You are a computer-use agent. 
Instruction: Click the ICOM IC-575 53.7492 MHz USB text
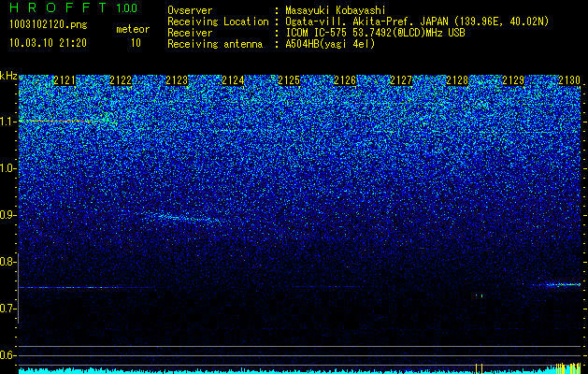pos(375,33)
